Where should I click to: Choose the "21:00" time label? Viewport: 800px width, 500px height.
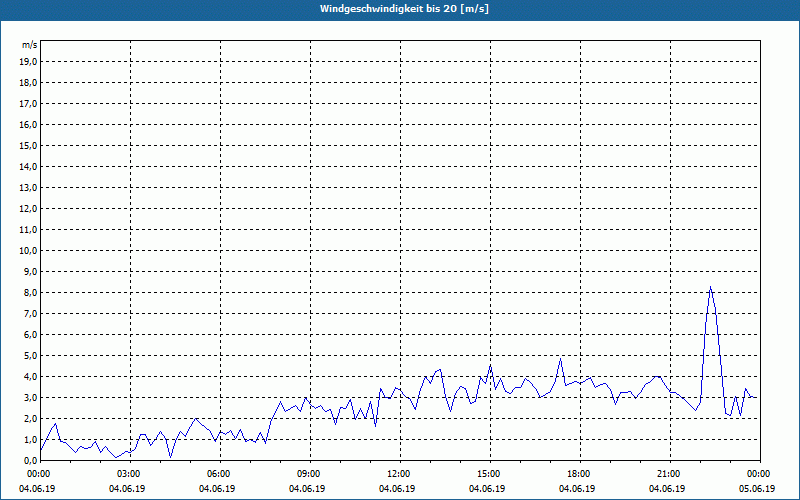coord(670,474)
